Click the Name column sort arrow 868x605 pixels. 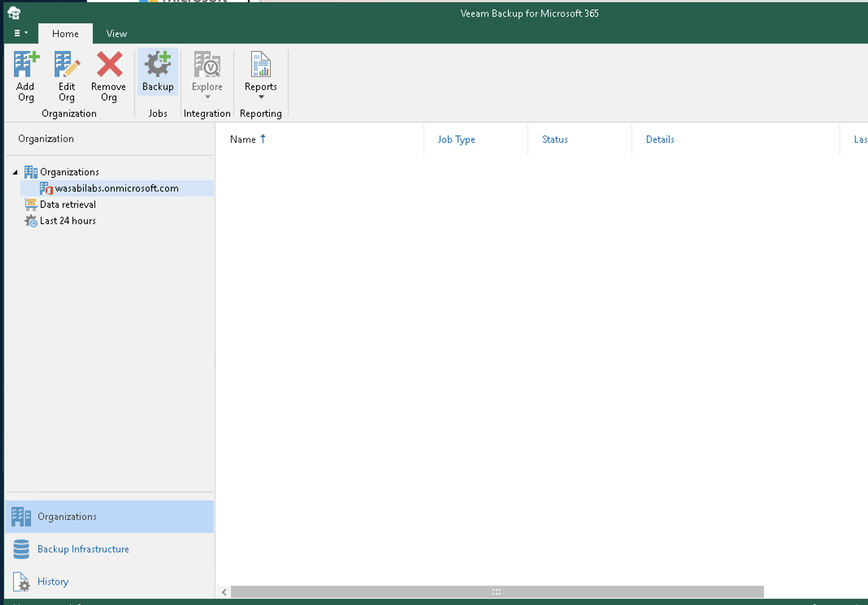pyautogui.click(x=263, y=139)
